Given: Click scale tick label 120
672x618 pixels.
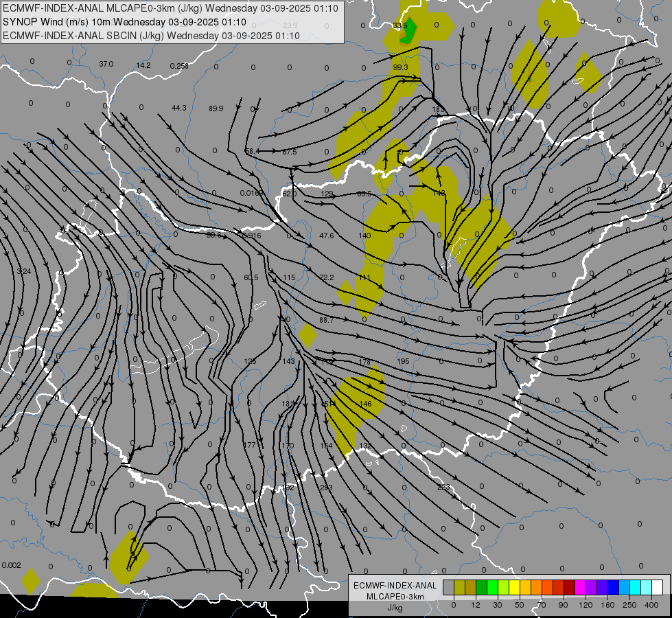Looking at the screenshot, I should point(586,605).
